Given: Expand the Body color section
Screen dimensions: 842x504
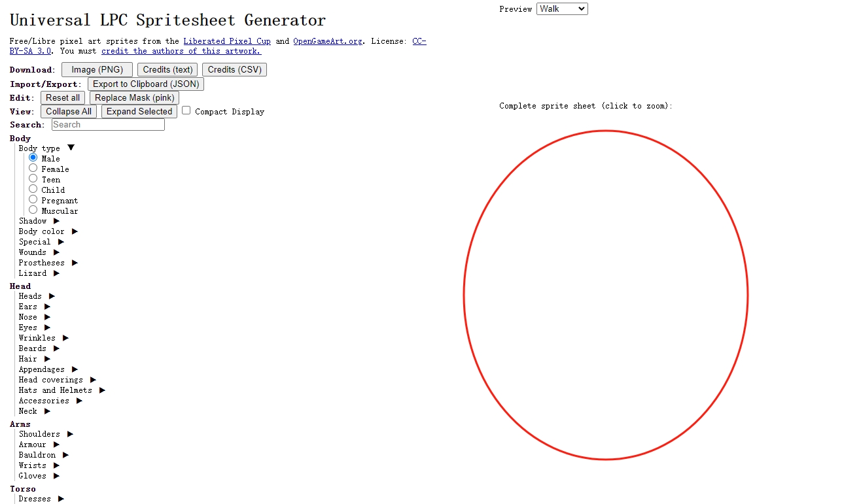Looking at the screenshot, I should (48, 231).
